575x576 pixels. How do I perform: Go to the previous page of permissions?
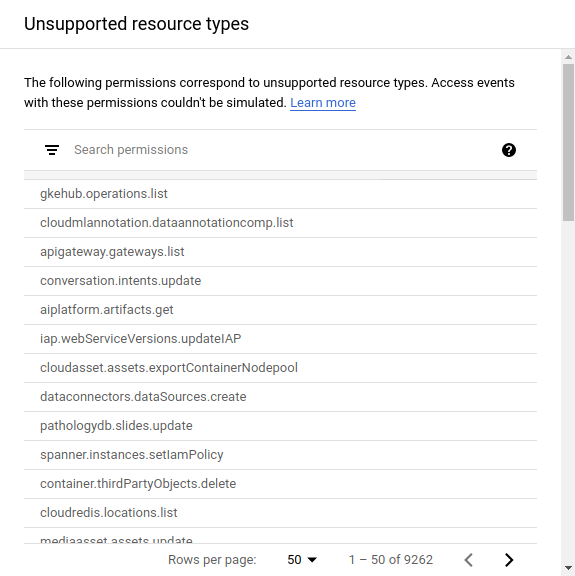click(x=468, y=560)
